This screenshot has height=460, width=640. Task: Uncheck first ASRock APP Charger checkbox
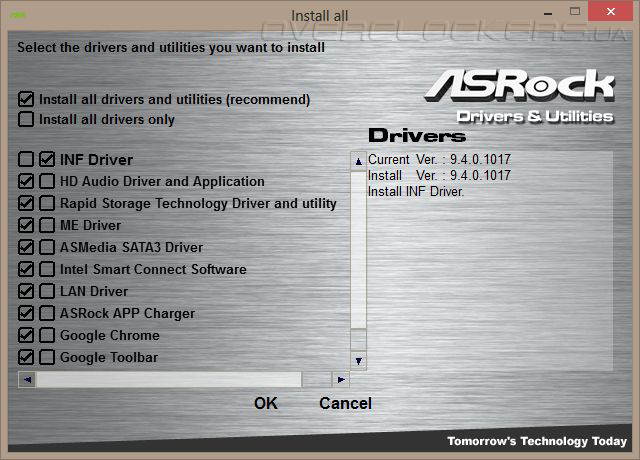coord(26,313)
